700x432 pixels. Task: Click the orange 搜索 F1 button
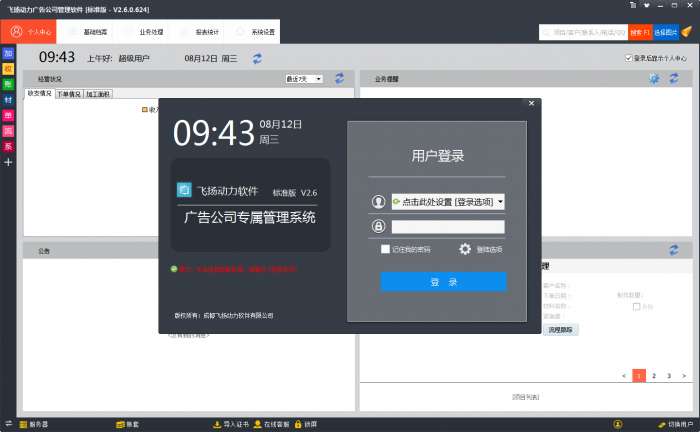[640, 32]
